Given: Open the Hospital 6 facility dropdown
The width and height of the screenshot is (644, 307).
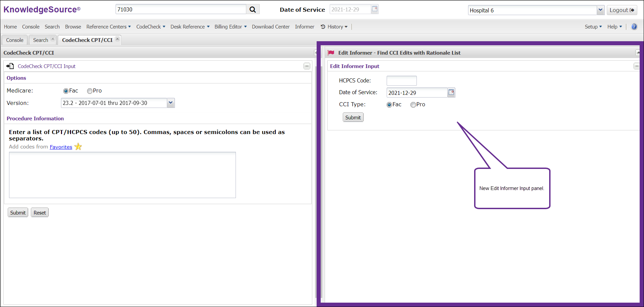Looking at the screenshot, I should click(x=600, y=10).
